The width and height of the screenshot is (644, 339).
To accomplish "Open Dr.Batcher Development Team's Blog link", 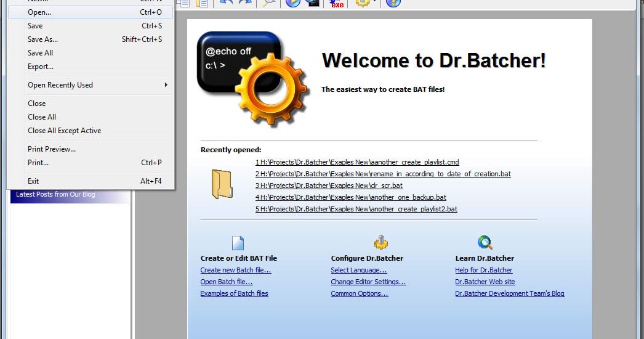I will click(x=510, y=293).
